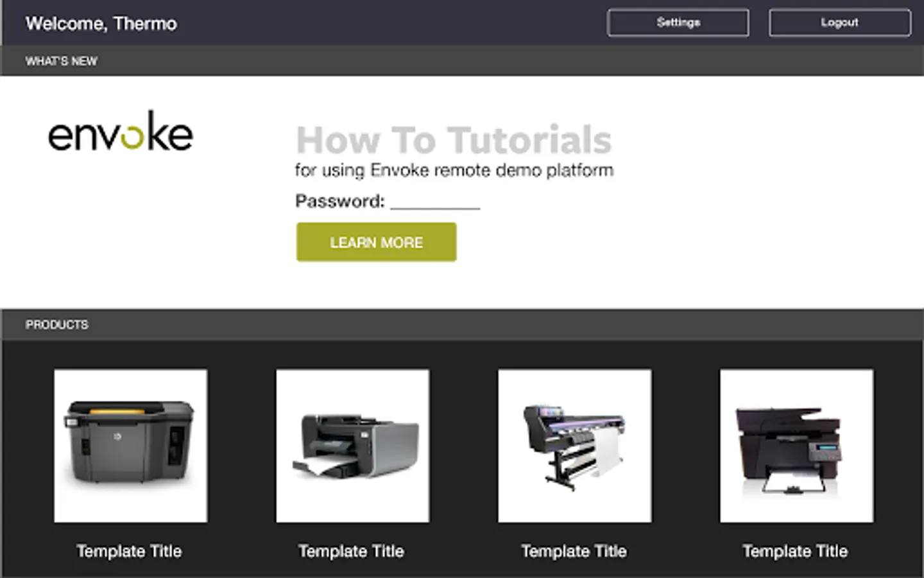
Task: Open the gray inkjet printer thumbnail
Action: point(353,446)
